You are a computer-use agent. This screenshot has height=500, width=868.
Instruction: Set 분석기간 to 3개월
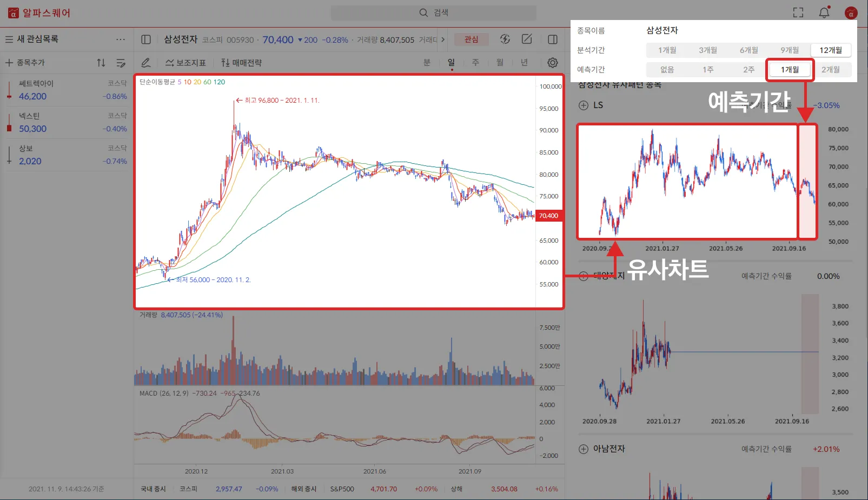pos(708,50)
